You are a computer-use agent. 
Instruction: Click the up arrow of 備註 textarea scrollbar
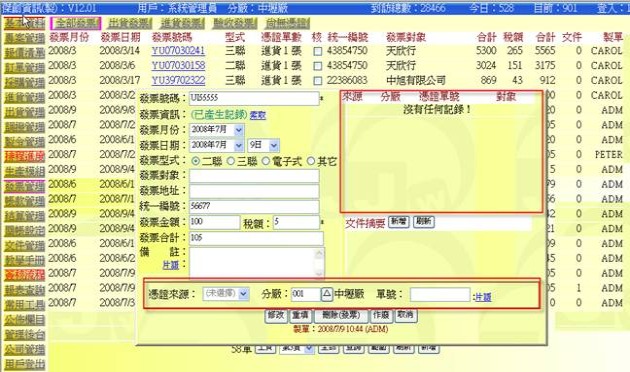(x=319, y=253)
